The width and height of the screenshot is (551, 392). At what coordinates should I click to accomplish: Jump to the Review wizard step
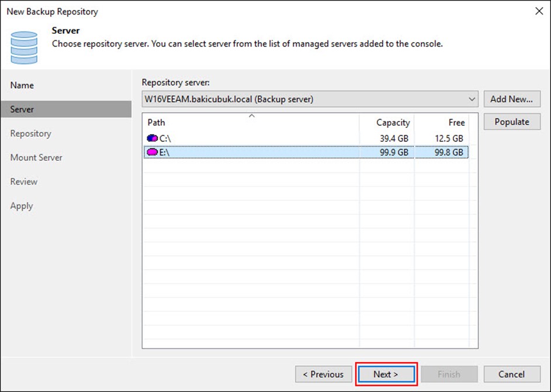click(23, 182)
